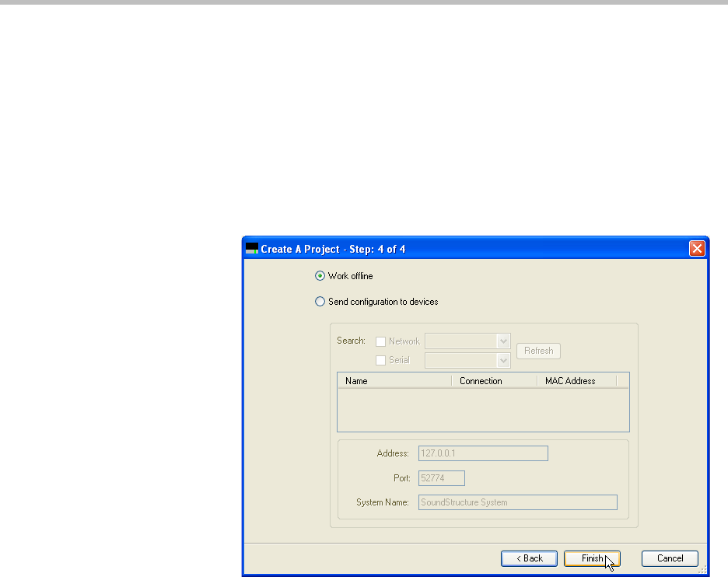The width and height of the screenshot is (728, 577).
Task: Sort by the Name column header
Action: [394, 381]
